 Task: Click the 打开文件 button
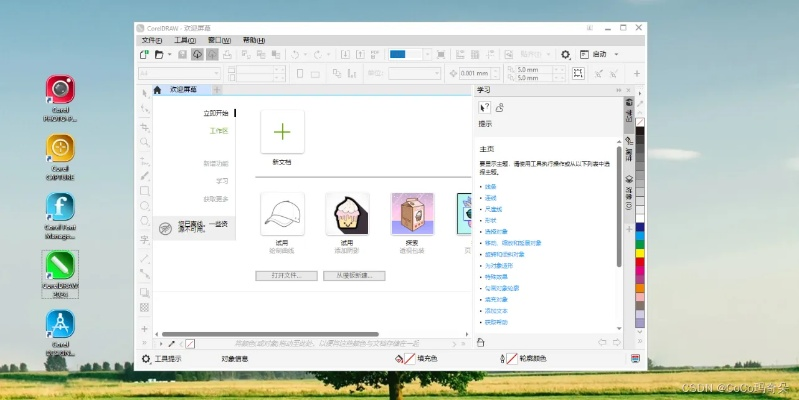pyautogui.click(x=286, y=274)
